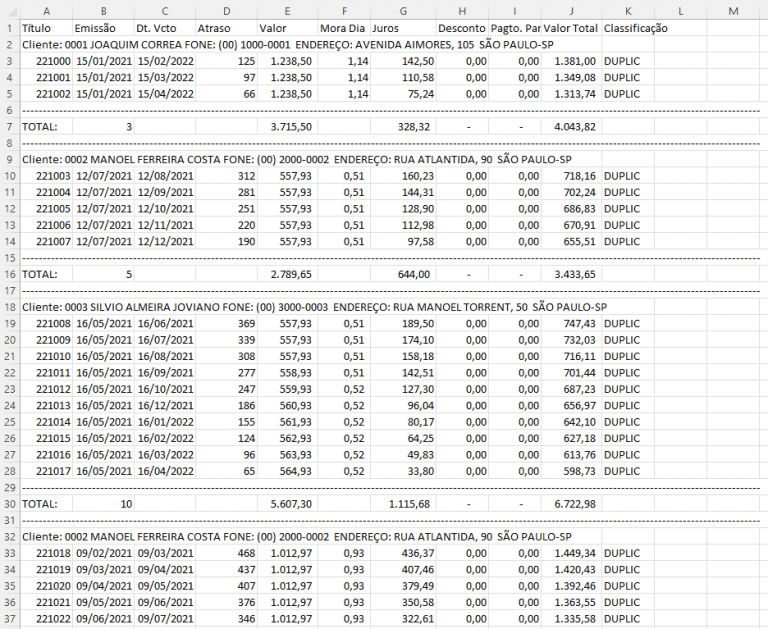Click the DUPLIC cell in row 28
This screenshot has height=629, width=768.
pyautogui.click(x=628, y=471)
